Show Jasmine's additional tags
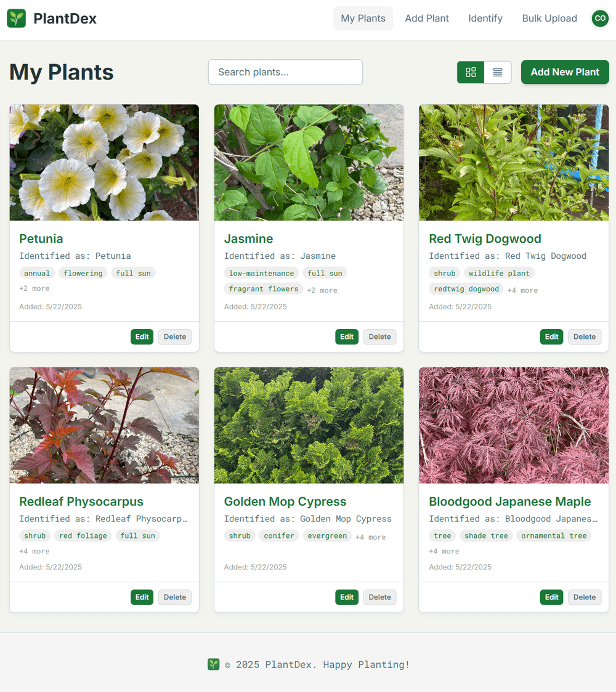Image resolution: width=616 pixels, height=692 pixels. [322, 290]
